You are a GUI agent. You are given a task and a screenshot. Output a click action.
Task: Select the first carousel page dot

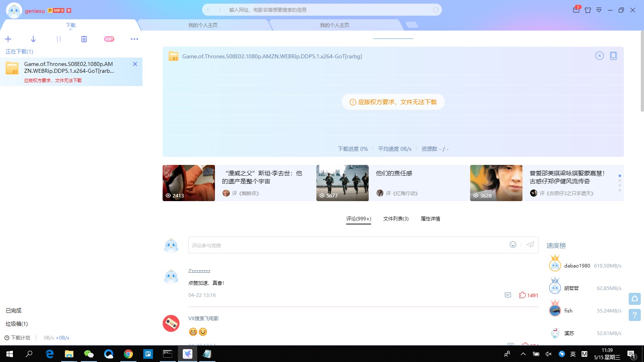620,176
